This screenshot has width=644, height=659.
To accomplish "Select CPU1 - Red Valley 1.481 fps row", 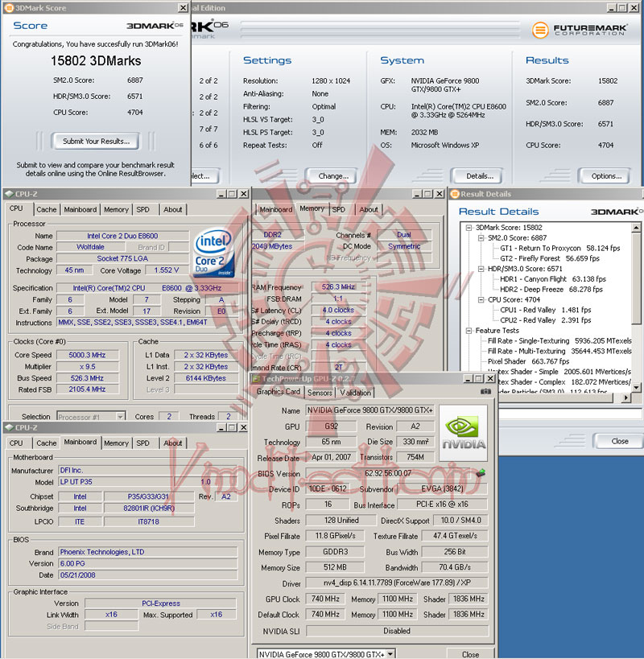I will (x=545, y=310).
